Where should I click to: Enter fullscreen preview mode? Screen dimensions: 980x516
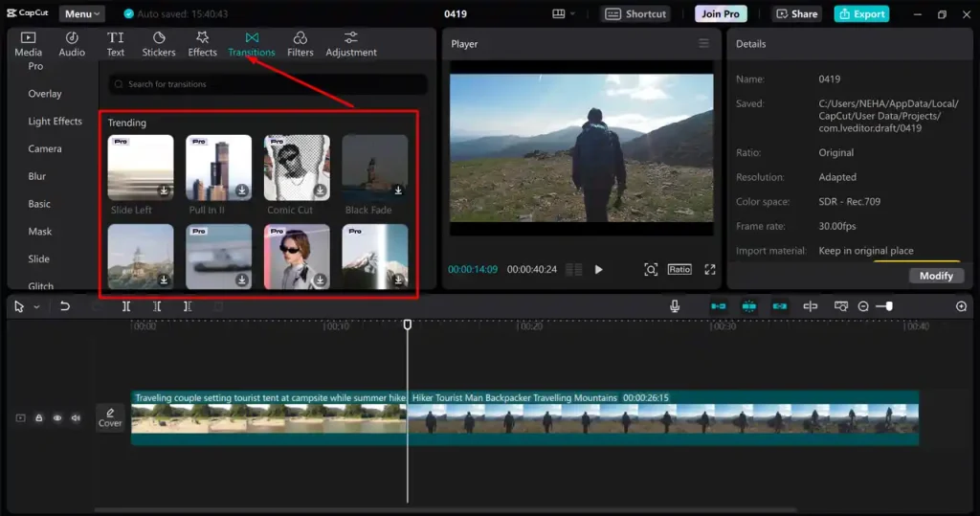(x=710, y=270)
